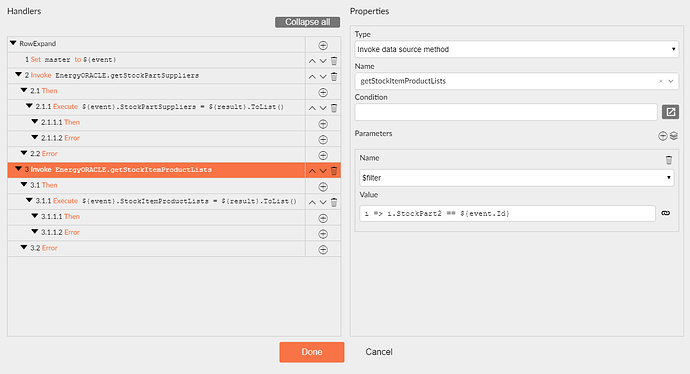Add action under 3.1 Then
The width and height of the screenshot is (690, 374).
click(x=323, y=187)
